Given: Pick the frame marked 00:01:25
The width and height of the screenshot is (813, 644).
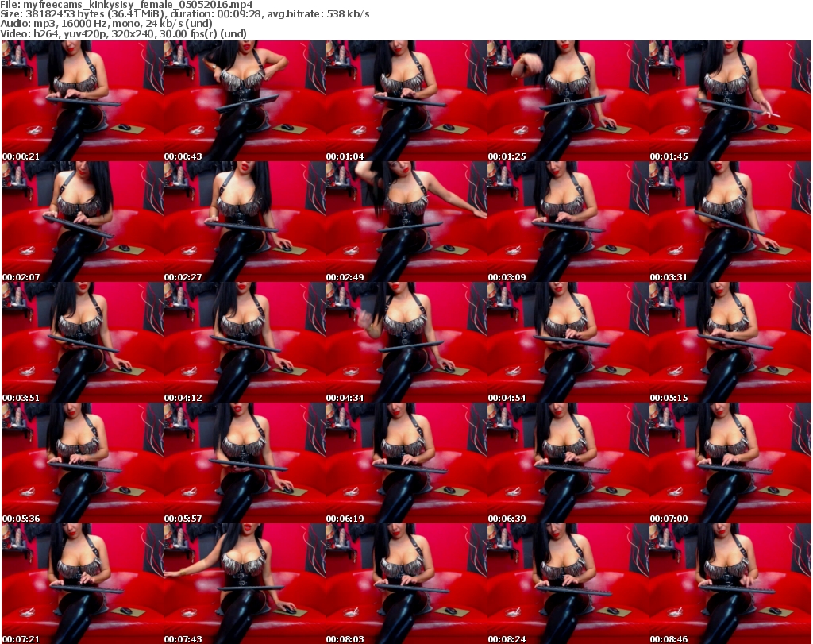Looking at the screenshot, I should click(x=568, y=101).
